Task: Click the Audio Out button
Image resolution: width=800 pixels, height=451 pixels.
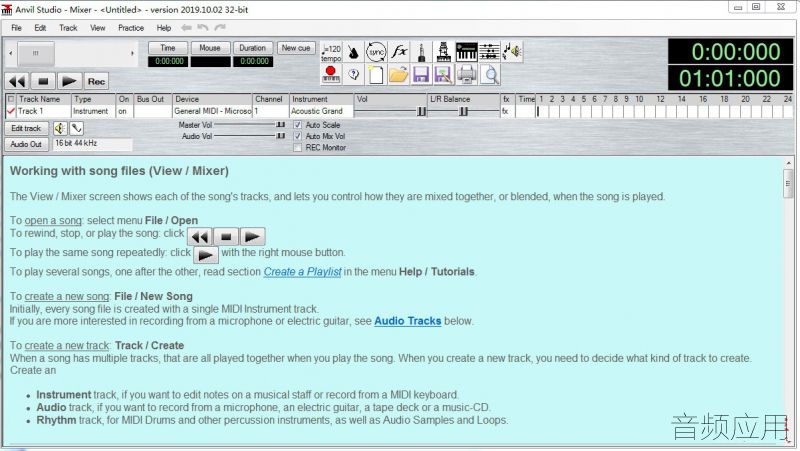Action: click(x=27, y=144)
